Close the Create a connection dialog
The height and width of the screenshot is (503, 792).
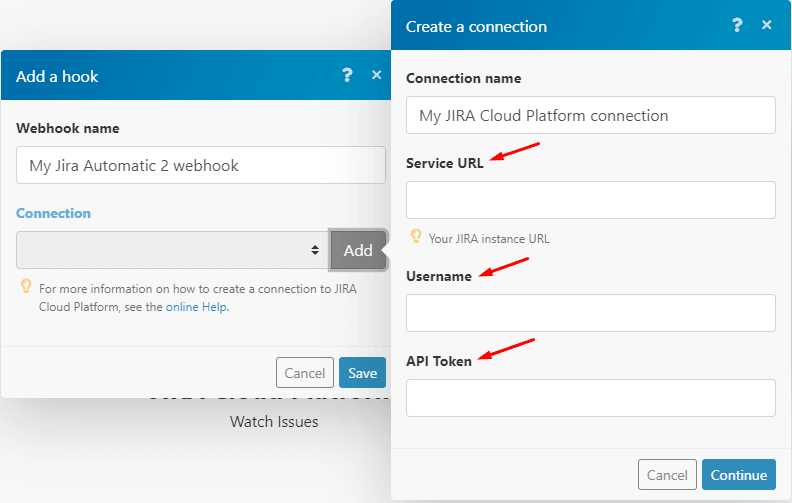pos(767,25)
